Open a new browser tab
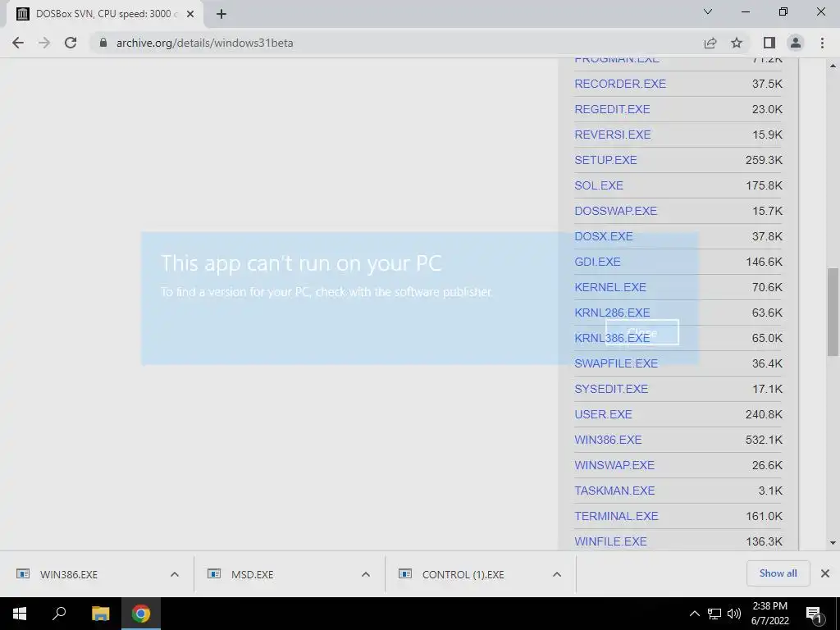Viewport: 840px width, 630px height. 221,14
